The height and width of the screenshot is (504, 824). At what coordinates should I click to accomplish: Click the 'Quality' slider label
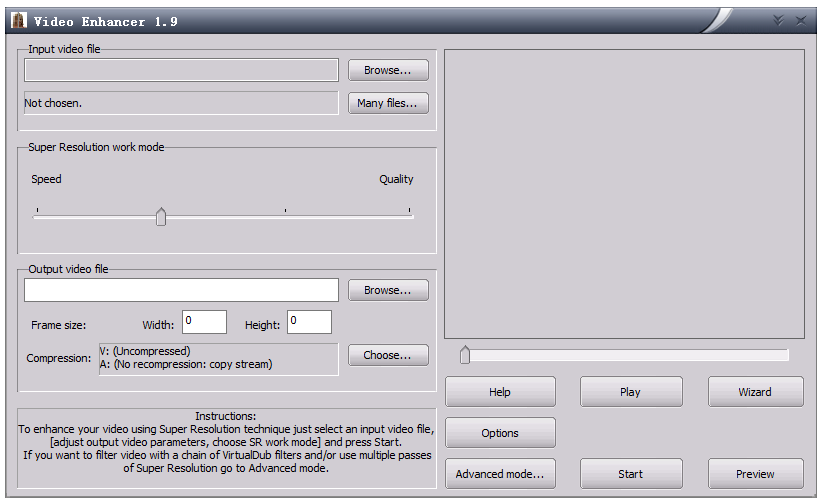coord(396,179)
